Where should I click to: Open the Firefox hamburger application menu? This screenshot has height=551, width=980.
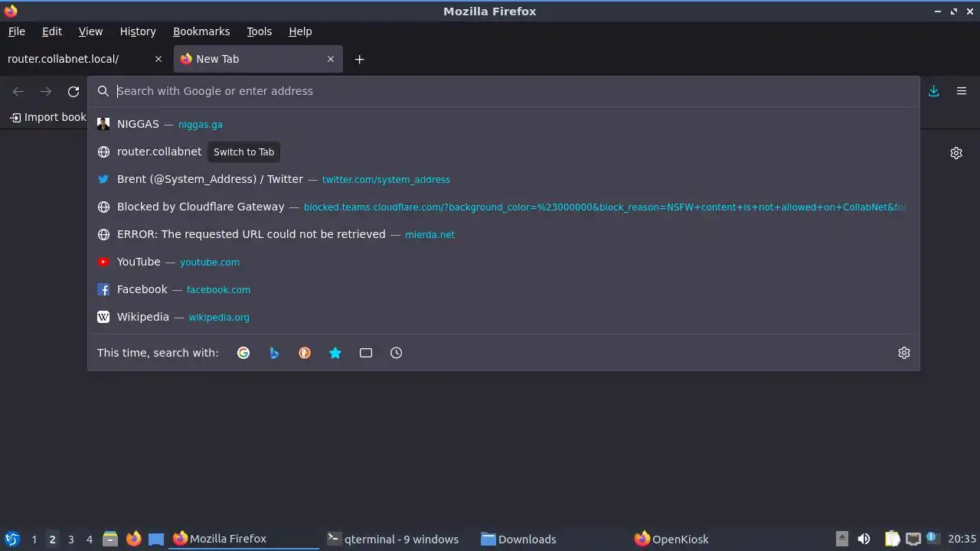pos(962,91)
